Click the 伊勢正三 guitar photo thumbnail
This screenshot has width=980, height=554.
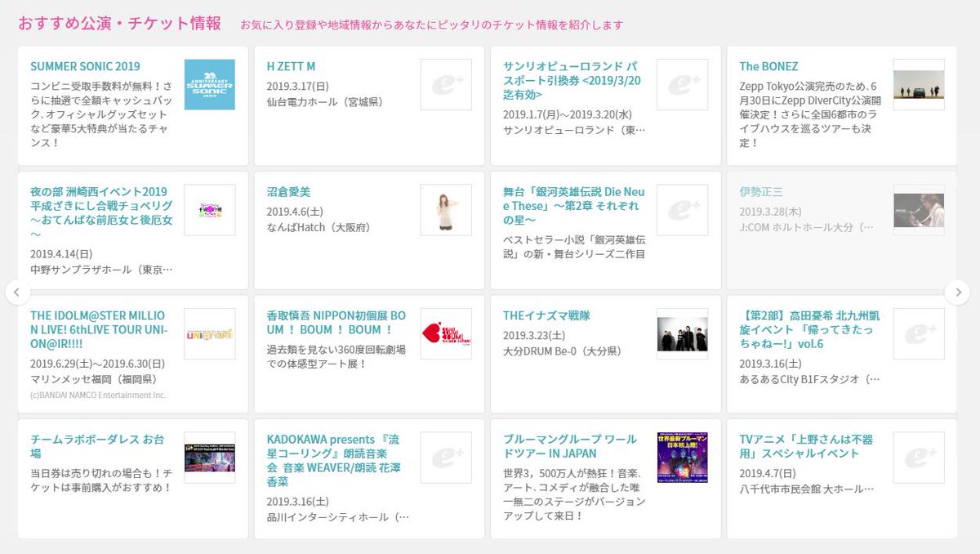coord(919,209)
